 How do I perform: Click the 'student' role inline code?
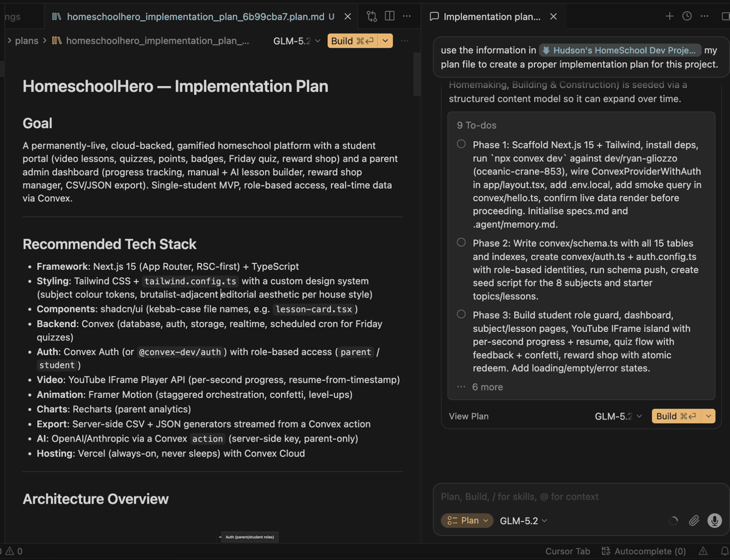coord(57,365)
